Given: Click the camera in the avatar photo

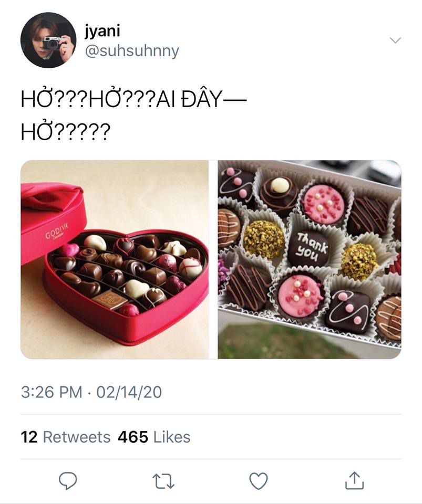Looking at the screenshot, I should pyautogui.click(x=52, y=42).
